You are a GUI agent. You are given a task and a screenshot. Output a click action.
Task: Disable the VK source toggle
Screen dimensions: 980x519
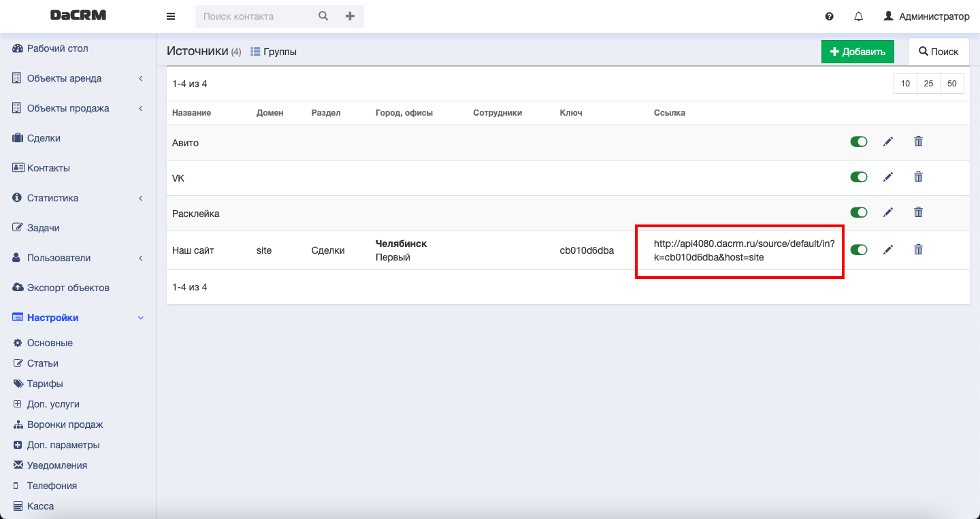point(859,177)
